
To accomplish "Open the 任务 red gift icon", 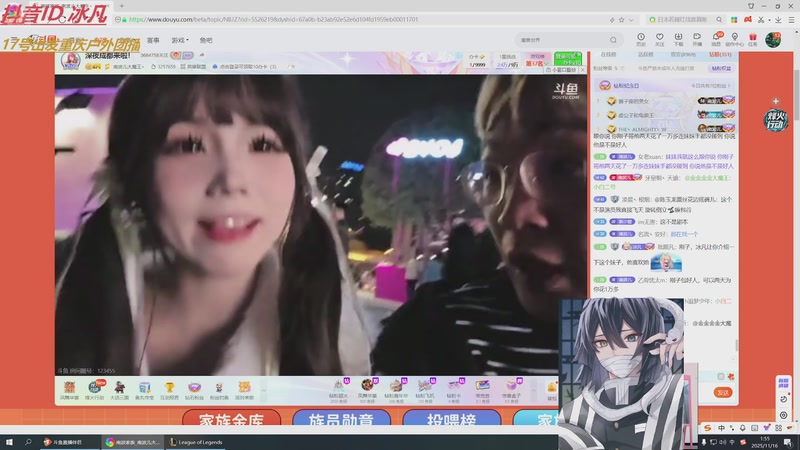I will pyautogui.click(x=753, y=39).
